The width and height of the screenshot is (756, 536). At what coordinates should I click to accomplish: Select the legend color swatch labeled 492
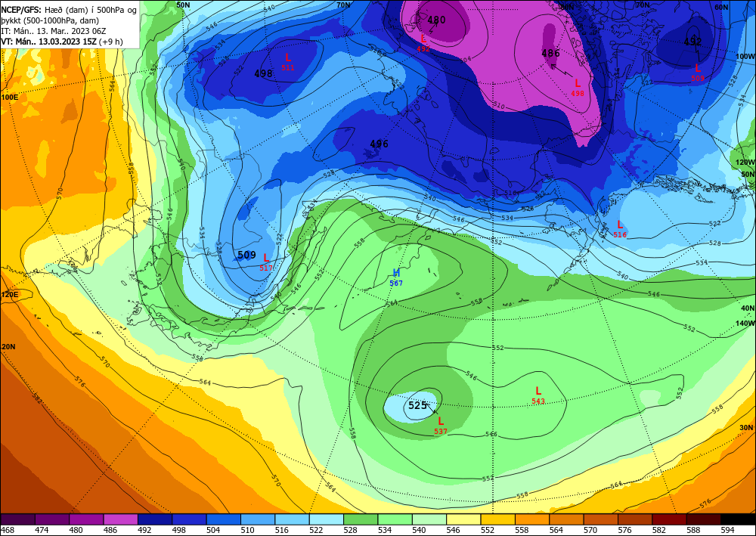click(x=155, y=519)
